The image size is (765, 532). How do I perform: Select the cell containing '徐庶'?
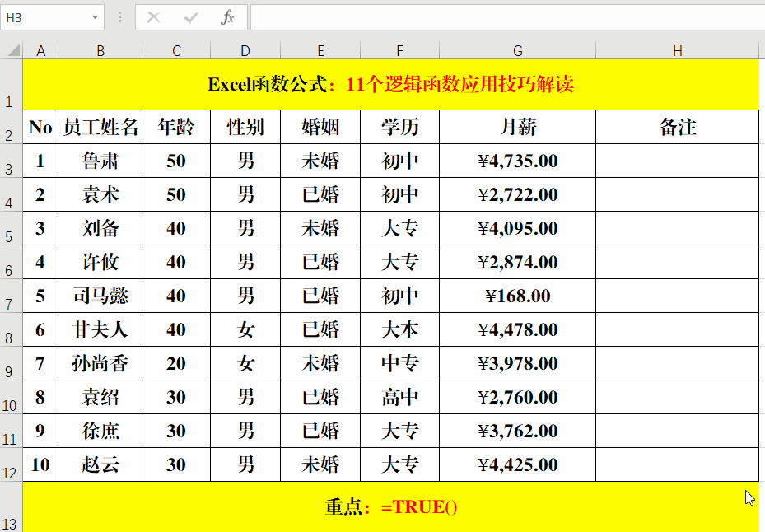coord(100,431)
